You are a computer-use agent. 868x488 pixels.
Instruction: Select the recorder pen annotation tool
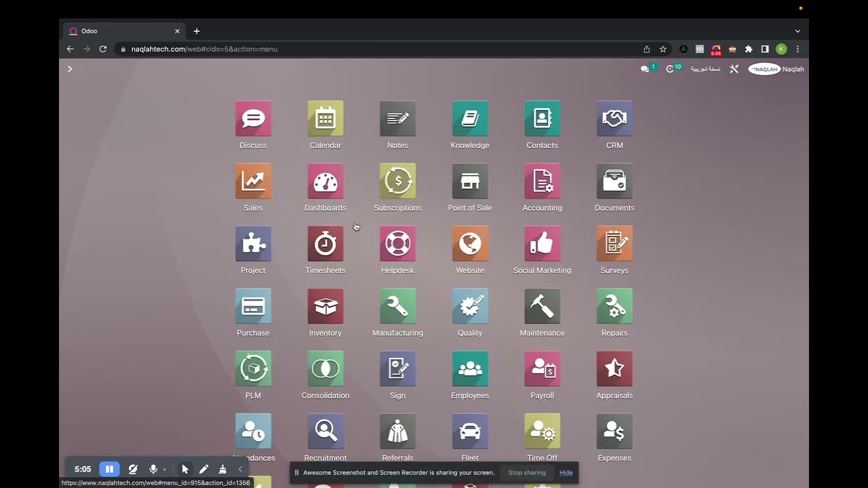203,469
